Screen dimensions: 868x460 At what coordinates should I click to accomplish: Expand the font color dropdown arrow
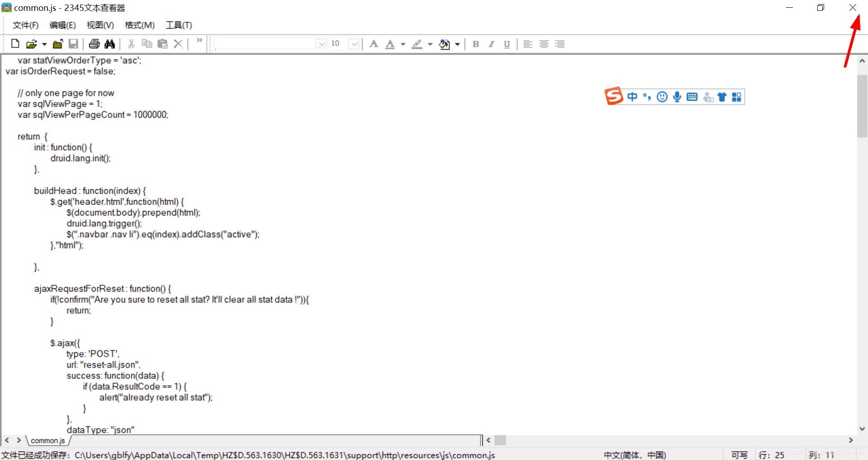coord(403,44)
